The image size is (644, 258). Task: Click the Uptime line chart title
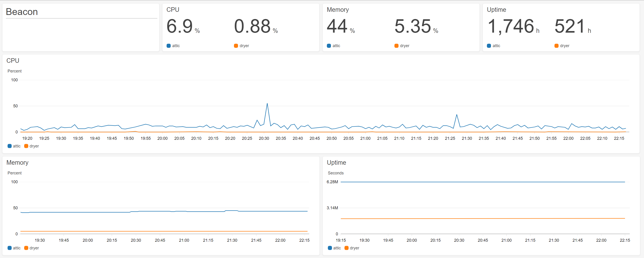pos(336,163)
